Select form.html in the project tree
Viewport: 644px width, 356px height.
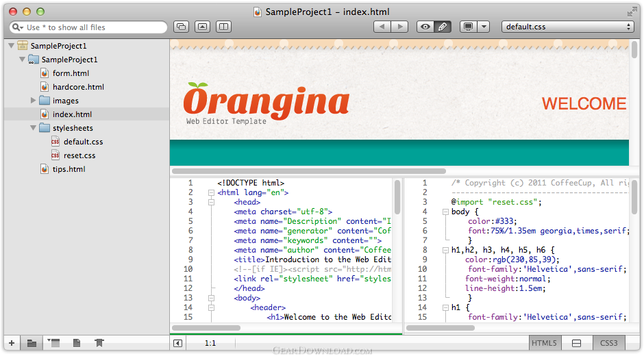71,73
